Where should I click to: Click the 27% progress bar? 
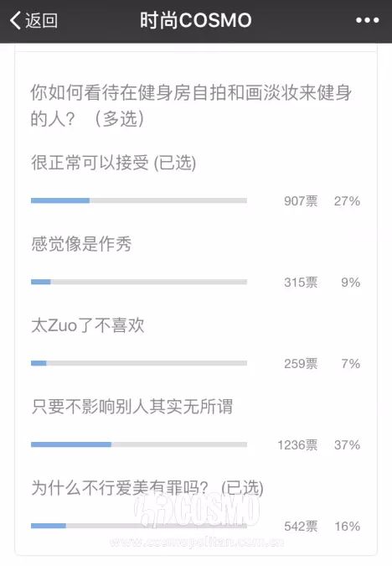coord(139,200)
